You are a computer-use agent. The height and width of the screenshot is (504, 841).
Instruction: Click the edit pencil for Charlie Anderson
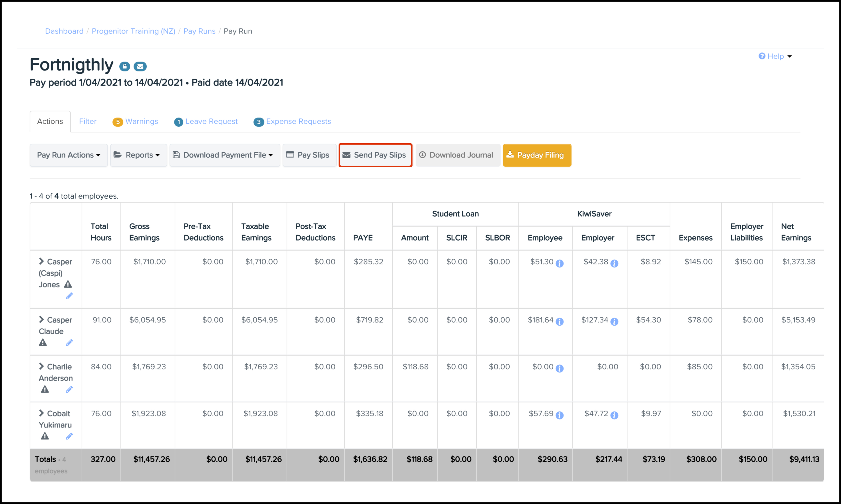(69, 390)
